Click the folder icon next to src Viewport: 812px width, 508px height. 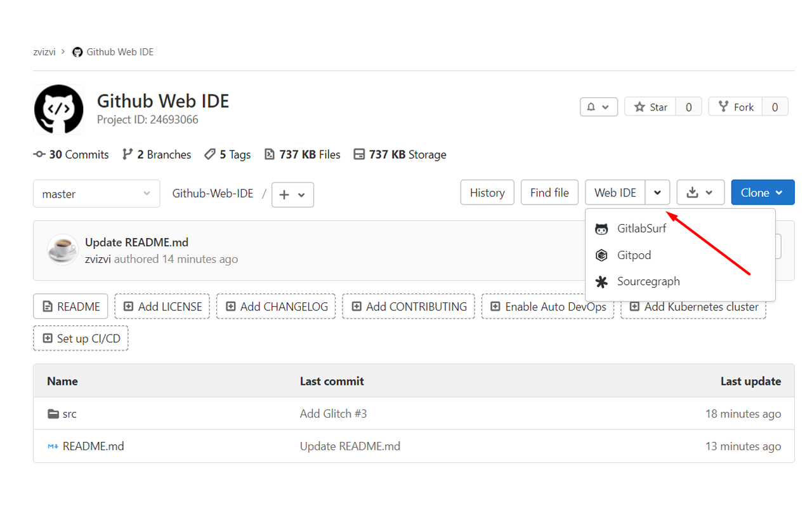click(53, 413)
